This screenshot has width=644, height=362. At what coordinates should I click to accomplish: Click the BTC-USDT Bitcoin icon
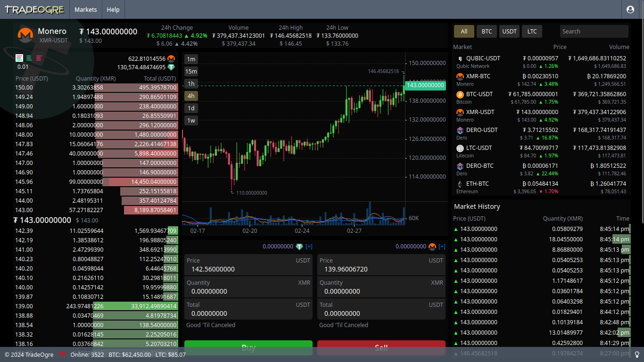460,94
